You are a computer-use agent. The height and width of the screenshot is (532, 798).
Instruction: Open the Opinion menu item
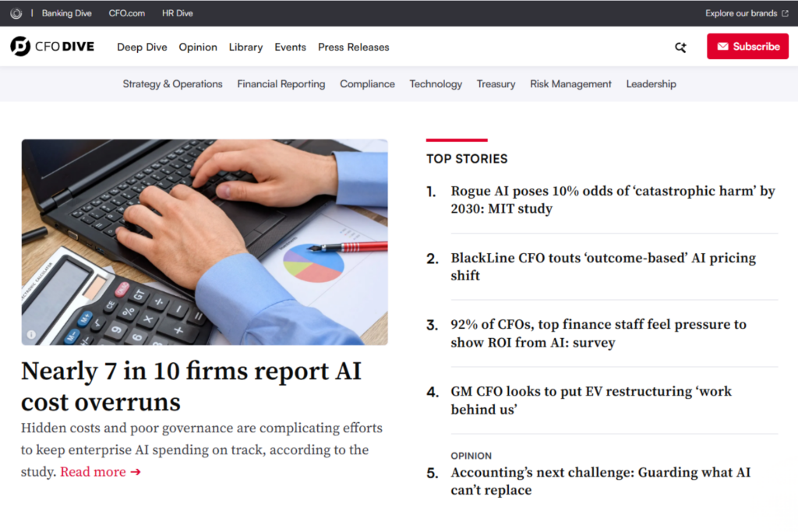198,47
